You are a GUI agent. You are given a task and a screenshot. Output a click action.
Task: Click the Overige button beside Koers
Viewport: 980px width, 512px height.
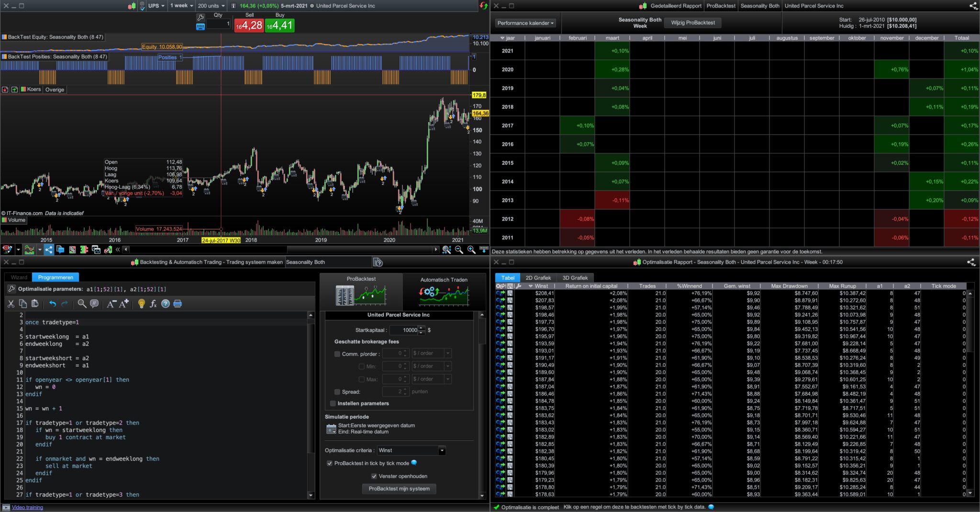[55, 90]
